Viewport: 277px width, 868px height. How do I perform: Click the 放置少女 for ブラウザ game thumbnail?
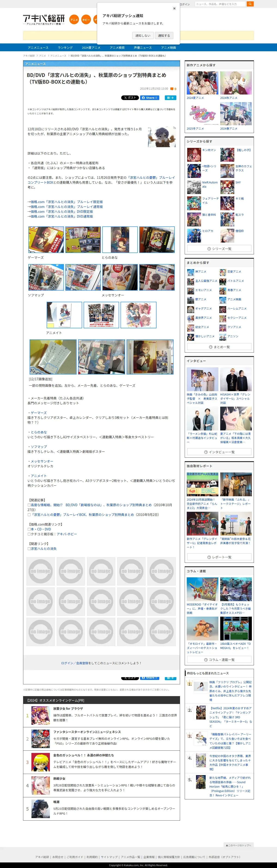click(x=40, y=715)
